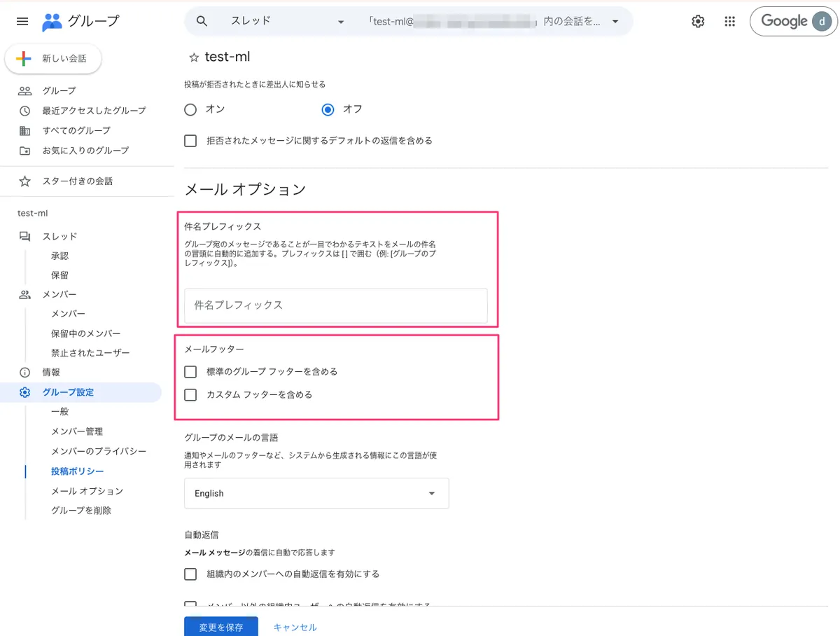Click 変更を保存 button

[x=221, y=627]
